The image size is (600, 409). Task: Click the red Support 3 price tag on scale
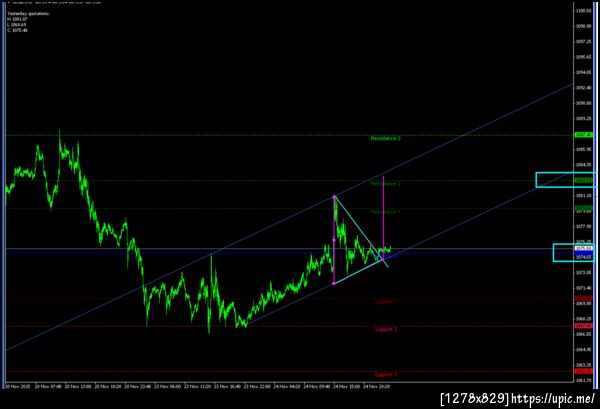coord(584,371)
